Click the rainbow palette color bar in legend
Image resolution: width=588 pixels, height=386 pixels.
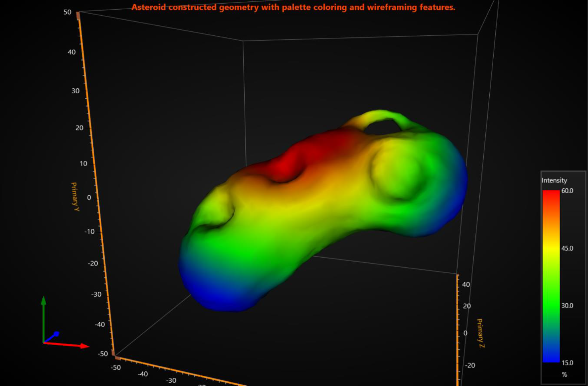click(551, 276)
